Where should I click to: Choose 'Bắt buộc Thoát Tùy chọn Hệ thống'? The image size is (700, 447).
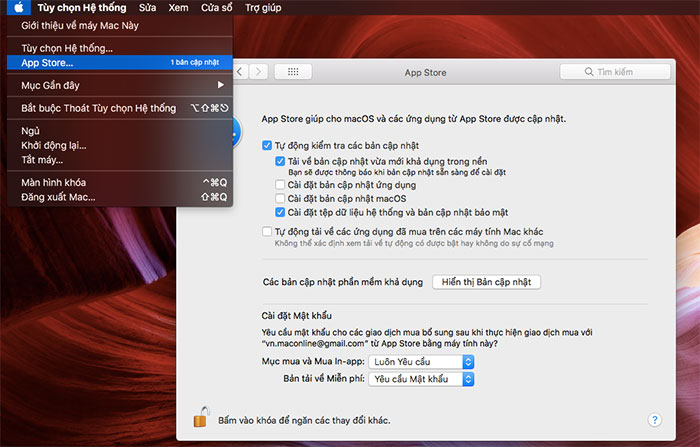tap(120, 108)
